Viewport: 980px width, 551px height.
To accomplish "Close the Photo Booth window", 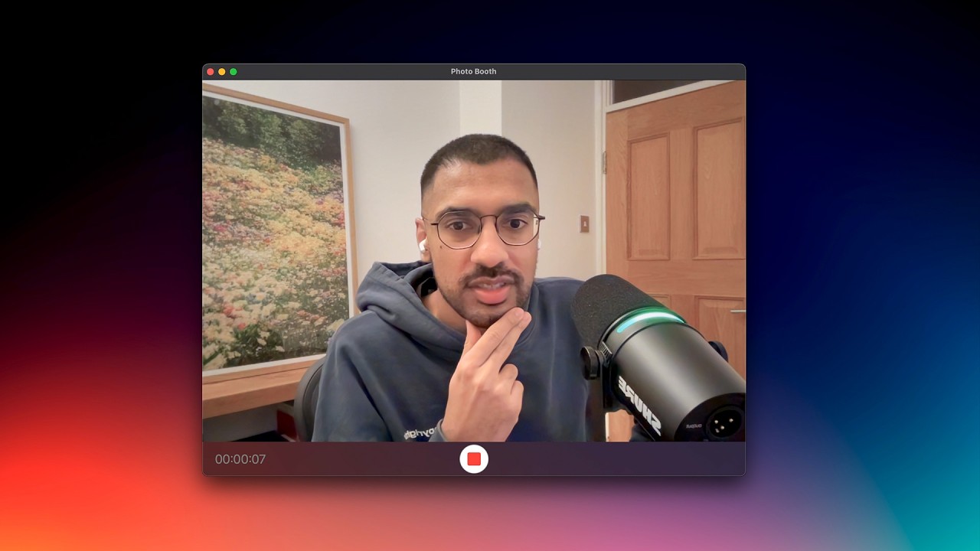I will pyautogui.click(x=211, y=72).
